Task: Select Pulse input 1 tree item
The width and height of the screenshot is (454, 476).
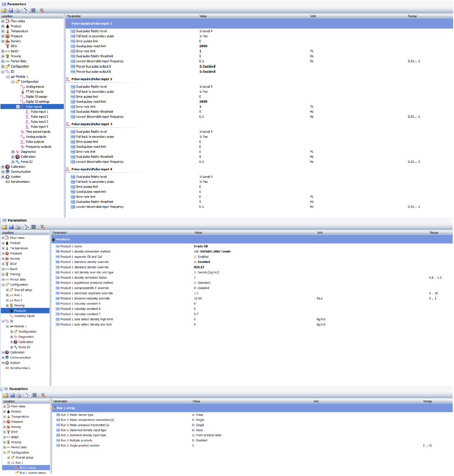Action: pyautogui.click(x=39, y=112)
